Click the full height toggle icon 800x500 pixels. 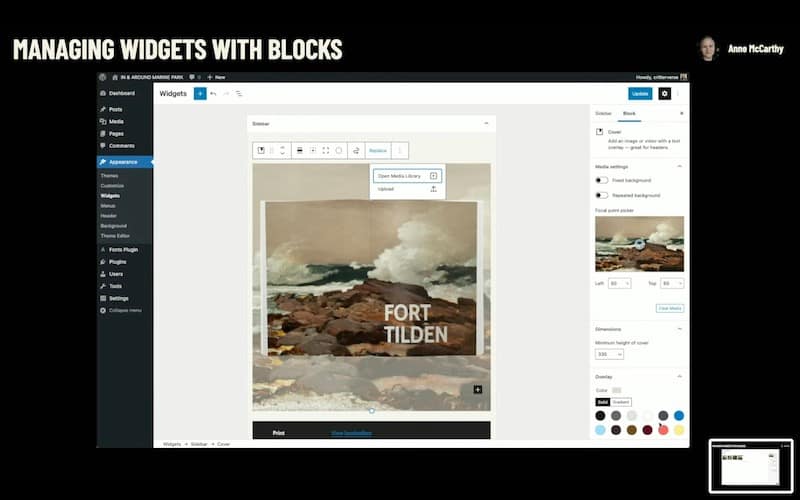[x=326, y=150]
